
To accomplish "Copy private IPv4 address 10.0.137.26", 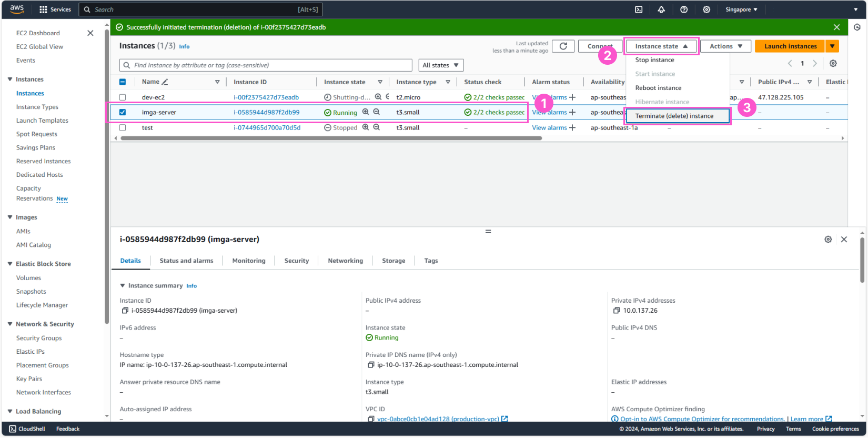I will (617, 311).
